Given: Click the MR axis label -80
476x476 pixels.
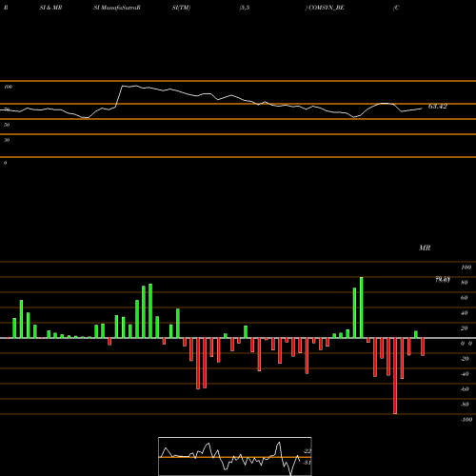Looking at the screenshot, I should click(465, 405).
